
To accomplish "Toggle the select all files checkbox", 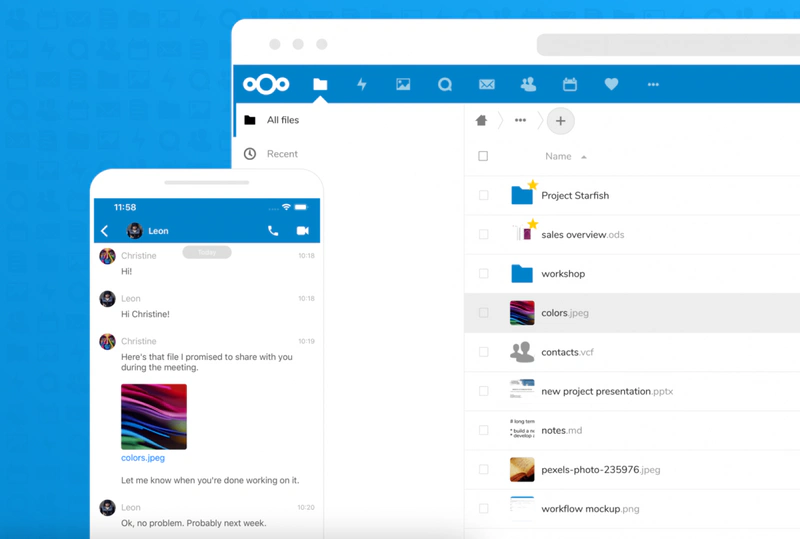I will 483,156.
